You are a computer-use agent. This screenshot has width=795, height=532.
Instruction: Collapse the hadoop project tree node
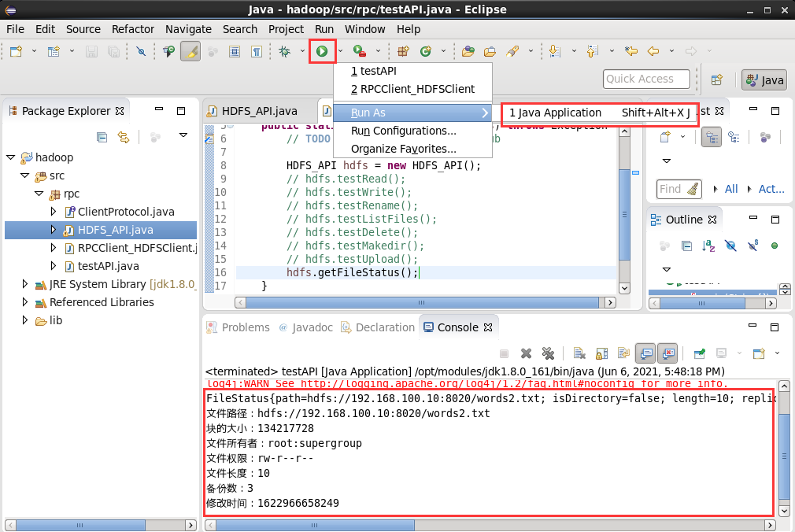tap(11, 157)
